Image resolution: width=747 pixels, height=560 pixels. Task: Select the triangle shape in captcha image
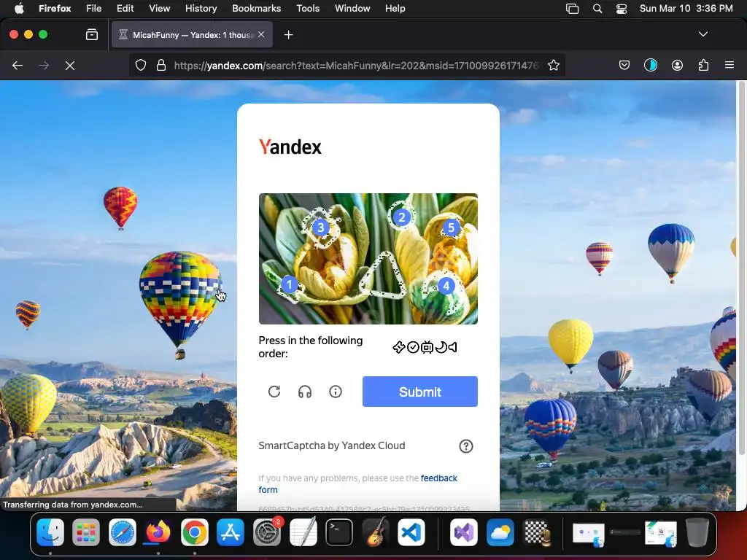tap(382, 276)
